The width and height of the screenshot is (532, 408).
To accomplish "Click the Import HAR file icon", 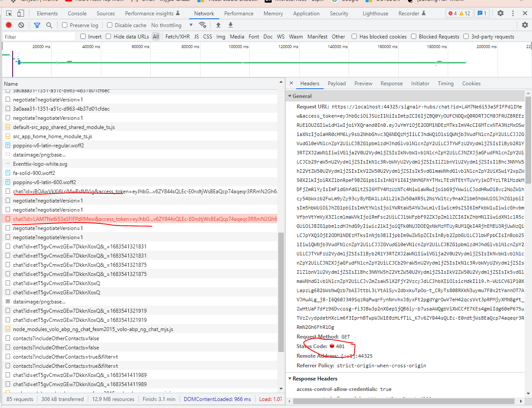I will click(x=218, y=25).
